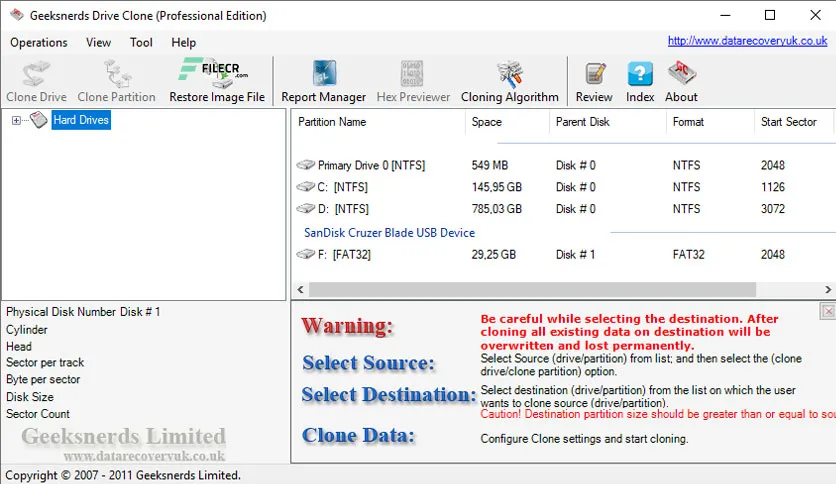Click the horizontal scrollbar right arrow

point(828,289)
